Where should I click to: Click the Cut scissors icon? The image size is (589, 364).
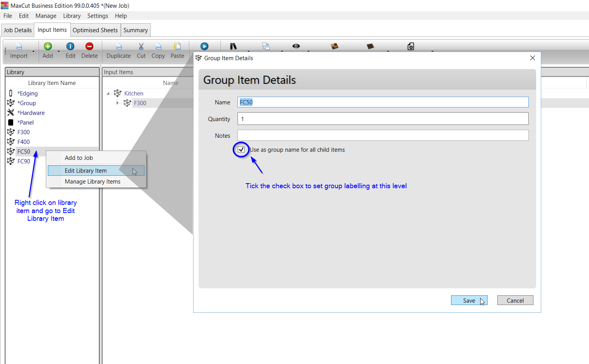point(141,47)
